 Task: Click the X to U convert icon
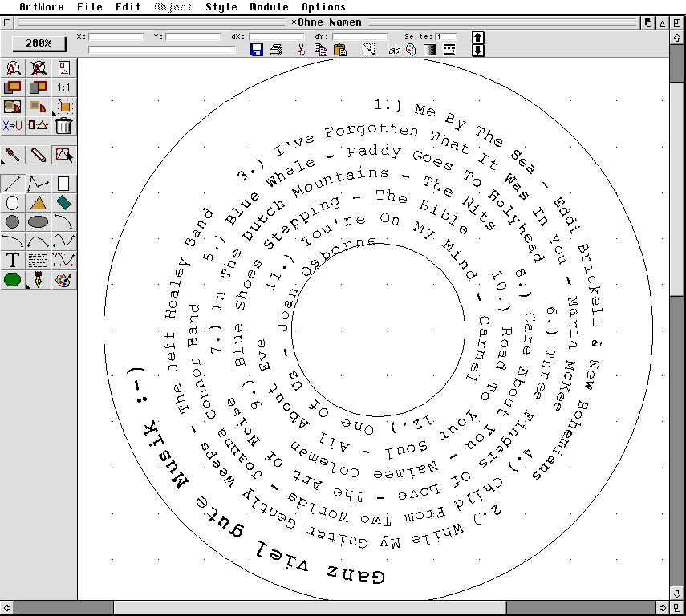(x=13, y=126)
